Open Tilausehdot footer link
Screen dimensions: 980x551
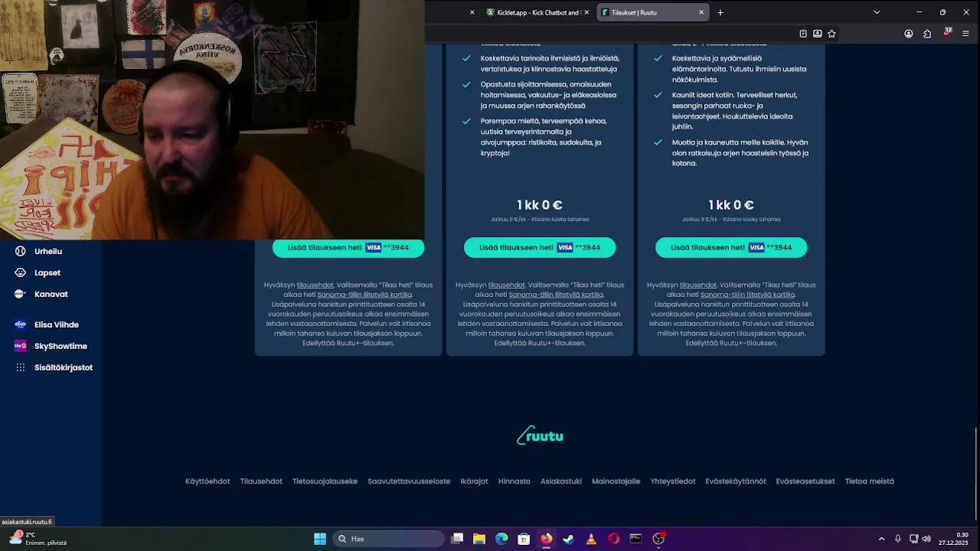[x=261, y=481]
